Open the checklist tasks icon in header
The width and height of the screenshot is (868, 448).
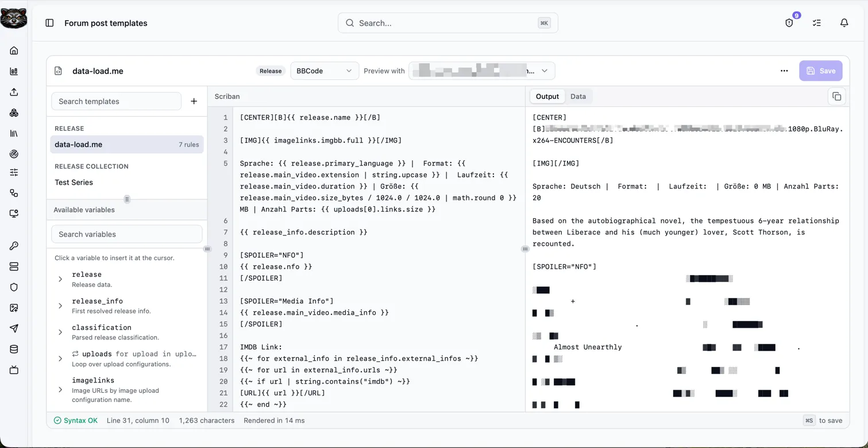point(817,23)
